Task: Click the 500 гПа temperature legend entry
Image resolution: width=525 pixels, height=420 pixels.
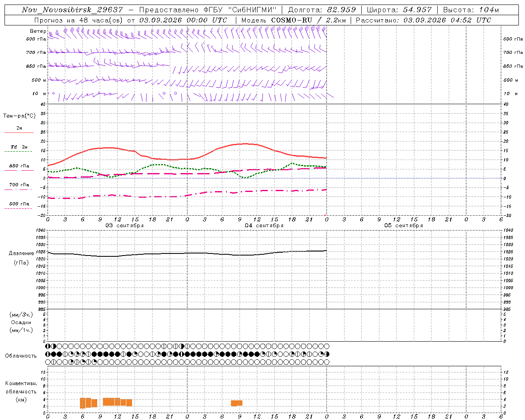Action: click(x=19, y=204)
